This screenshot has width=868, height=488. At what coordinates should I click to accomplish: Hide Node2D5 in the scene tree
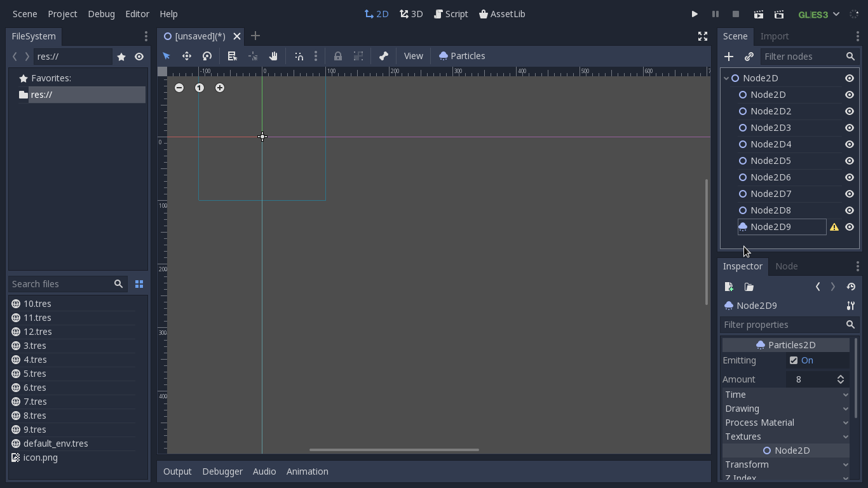850,161
